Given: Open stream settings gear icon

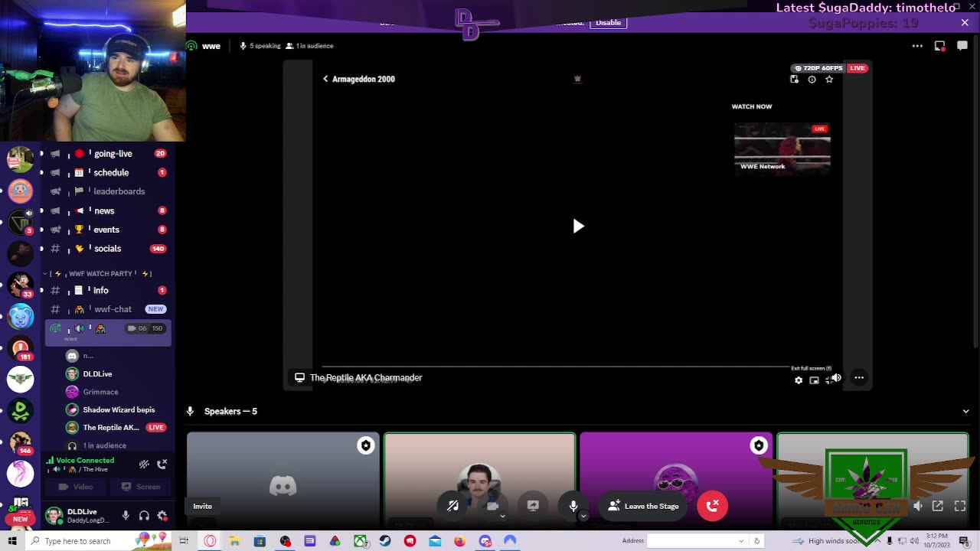Looking at the screenshot, I should (799, 380).
